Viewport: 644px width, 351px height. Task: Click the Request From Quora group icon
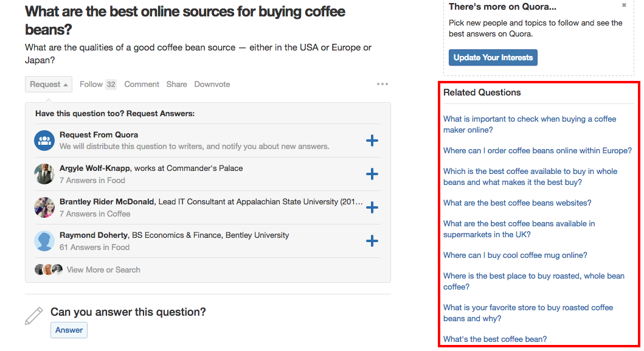(x=44, y=141)
